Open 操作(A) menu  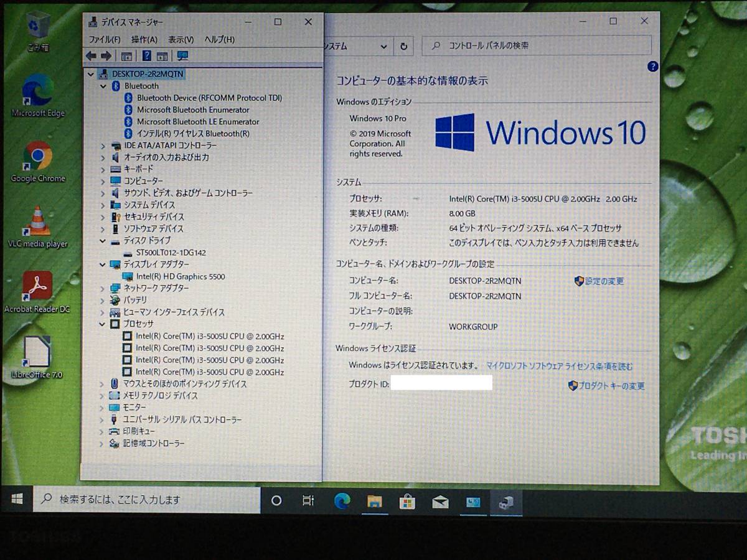coord(144,39)
